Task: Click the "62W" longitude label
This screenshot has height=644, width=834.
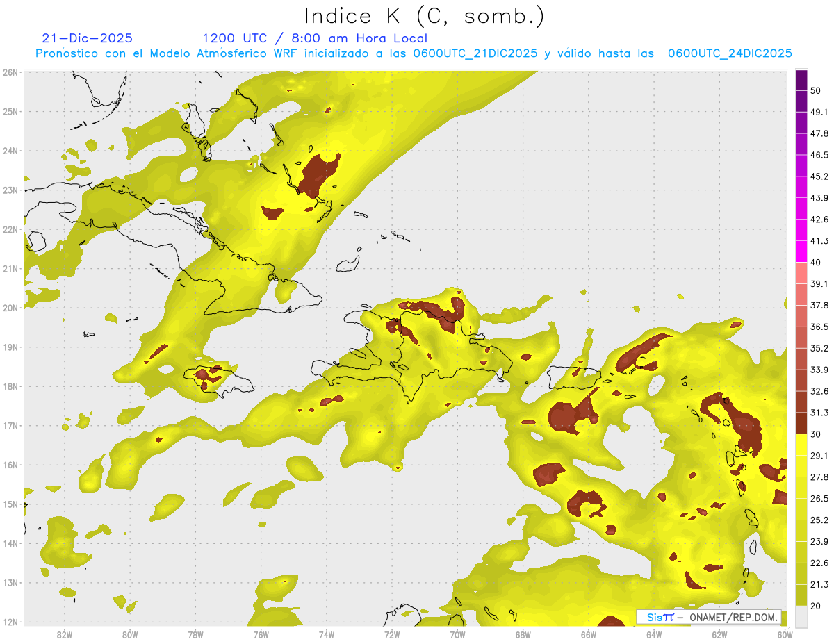Action: pos(719,634)
